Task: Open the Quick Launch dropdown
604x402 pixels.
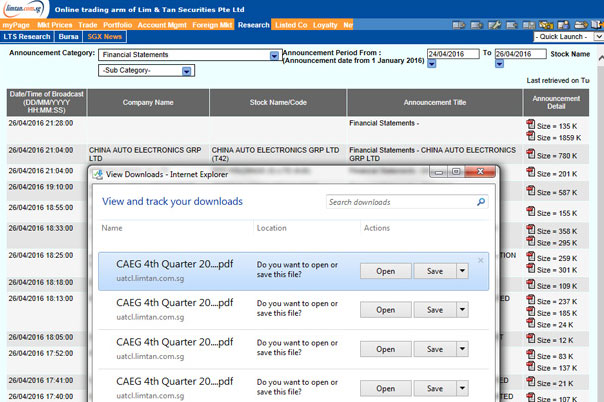Action: pyautogui.click(x=599, y=37)
